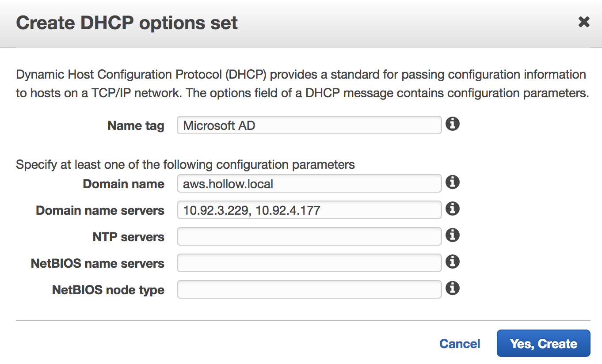Click the NetBIOS node type info icon
The width and height of the screenshot is (602, 364).
452,288
